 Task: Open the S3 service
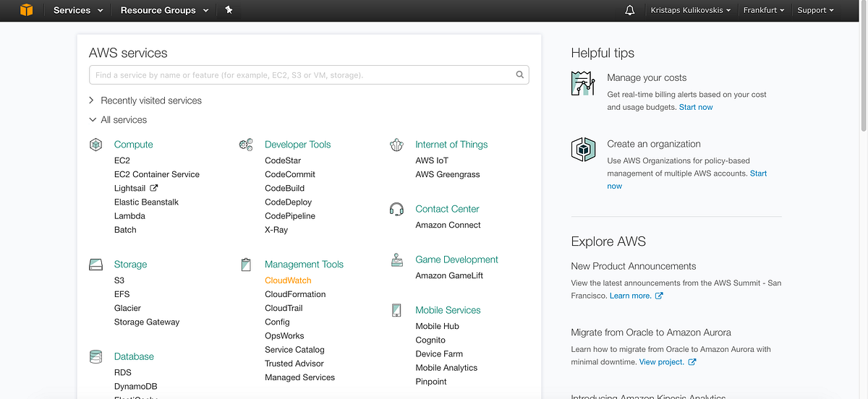coord(119,280)
